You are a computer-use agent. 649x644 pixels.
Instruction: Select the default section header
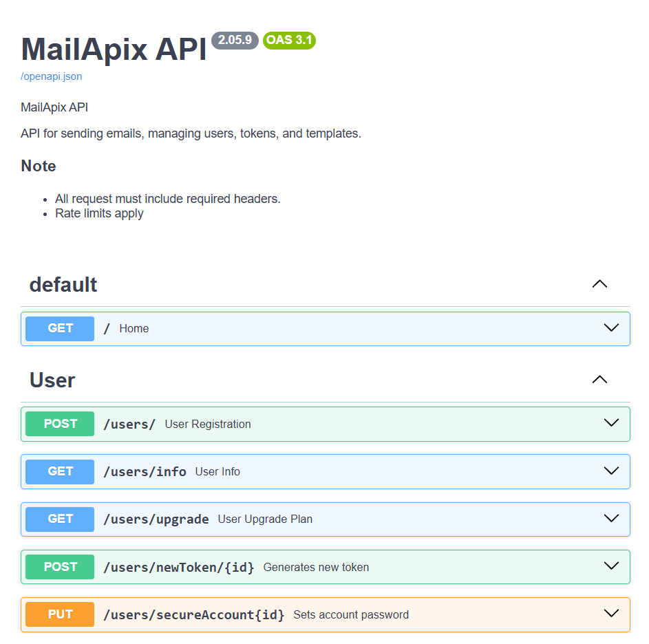(63, 284)
